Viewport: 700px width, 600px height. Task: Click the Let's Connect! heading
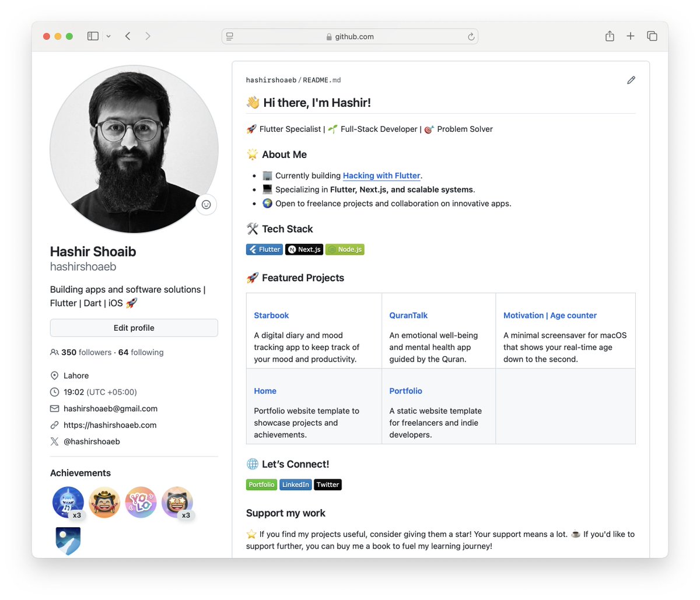[x=296, y=464]
